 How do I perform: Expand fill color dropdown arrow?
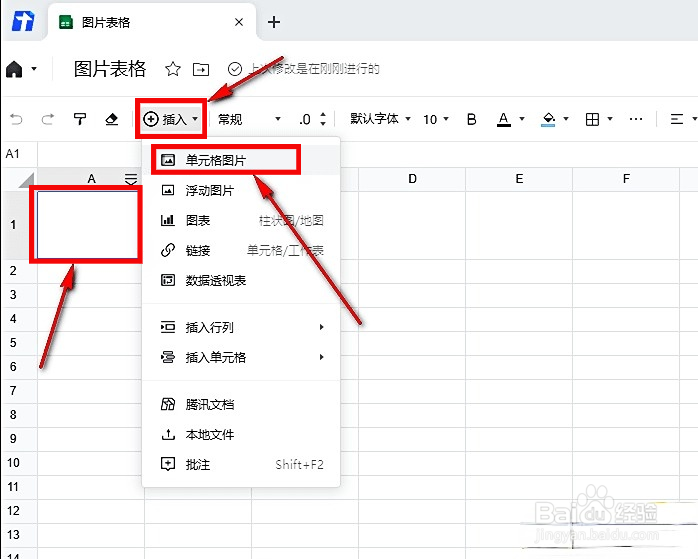point(566,119)
